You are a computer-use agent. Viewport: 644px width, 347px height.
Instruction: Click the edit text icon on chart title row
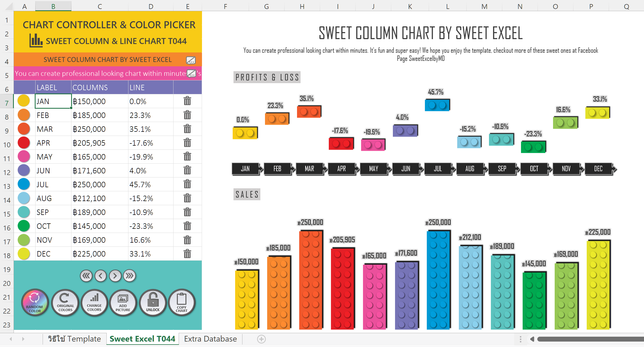point(191,60)
